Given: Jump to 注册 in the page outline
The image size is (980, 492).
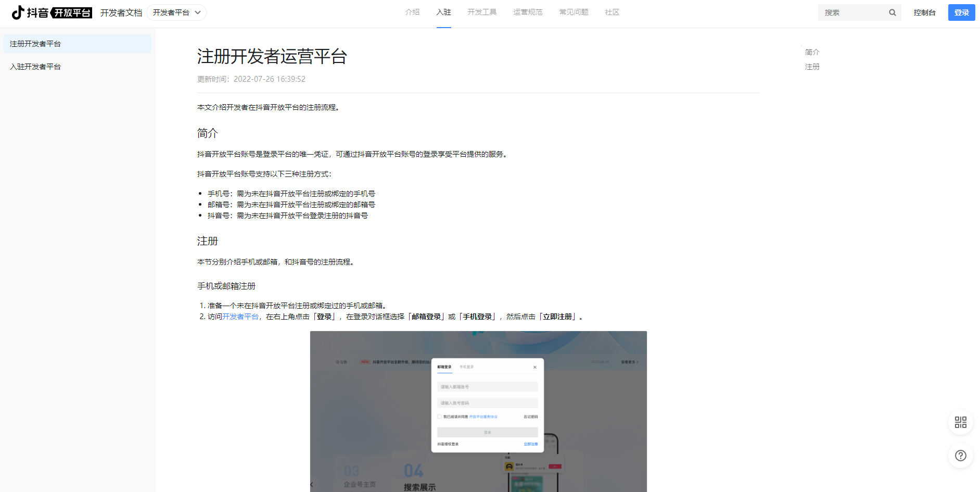Looking at the screenshot, I should [812, 67].
